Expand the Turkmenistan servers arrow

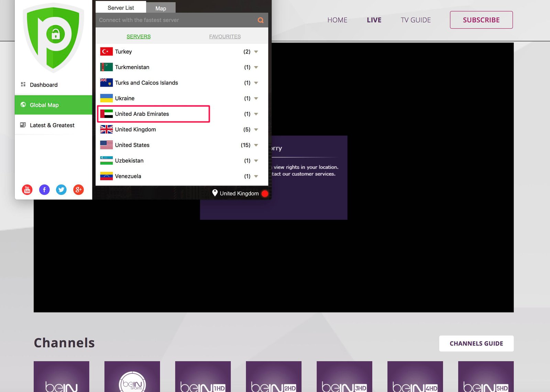click(256, 67)
